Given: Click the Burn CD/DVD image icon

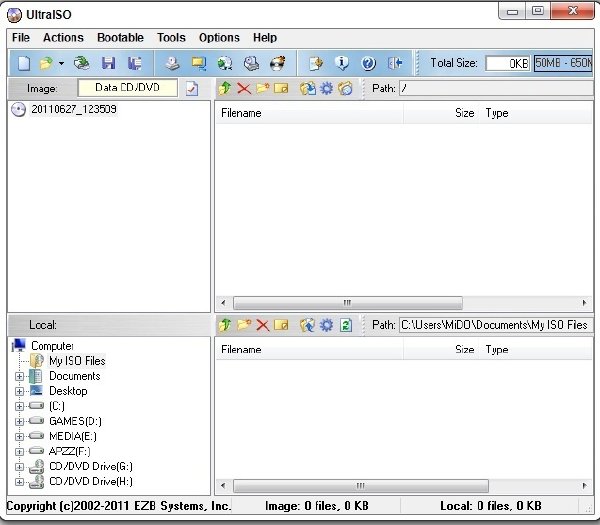Looking at the screenshot, I should pos(278,63).
